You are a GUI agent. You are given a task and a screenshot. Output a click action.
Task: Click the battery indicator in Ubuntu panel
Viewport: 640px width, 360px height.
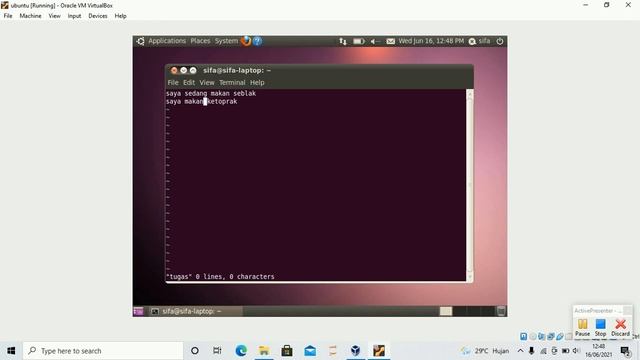tap(358, 41)
